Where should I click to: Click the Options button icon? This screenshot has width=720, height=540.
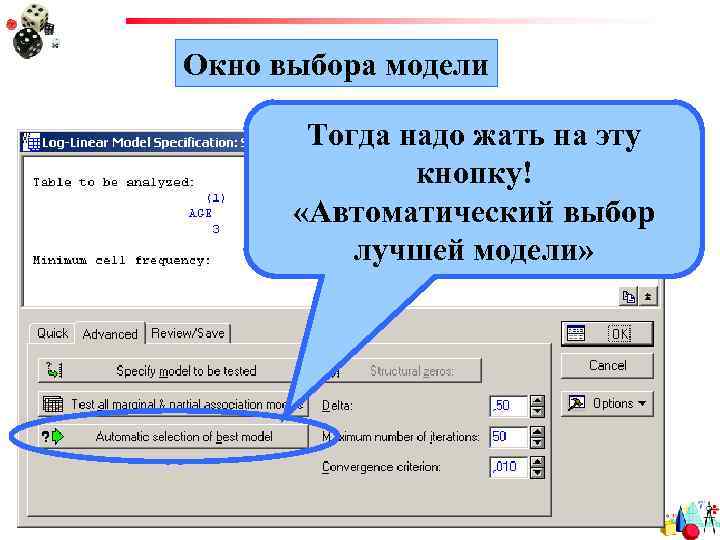point(576,403)
